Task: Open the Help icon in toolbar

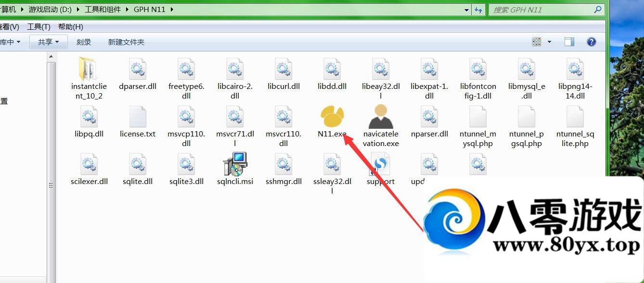Action: (592, 42)
